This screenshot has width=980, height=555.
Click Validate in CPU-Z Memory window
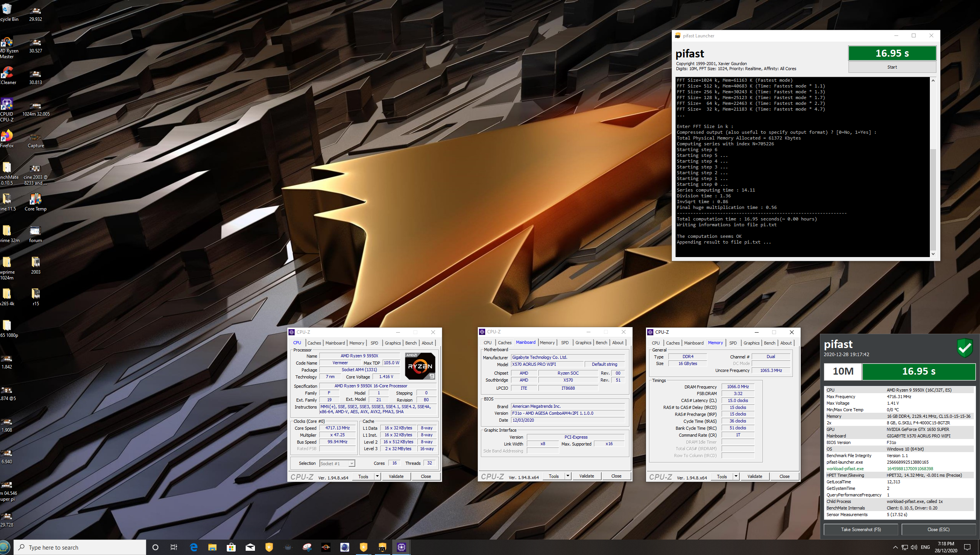click(x=755, y=476)
